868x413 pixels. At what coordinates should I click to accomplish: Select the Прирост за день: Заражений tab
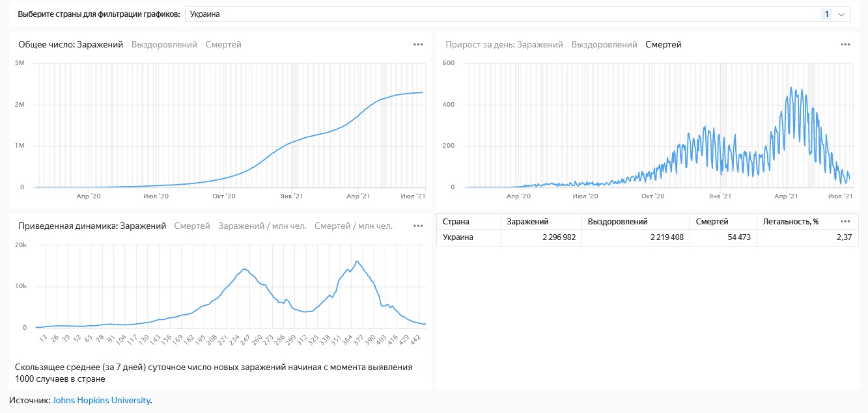coord(504,45)
